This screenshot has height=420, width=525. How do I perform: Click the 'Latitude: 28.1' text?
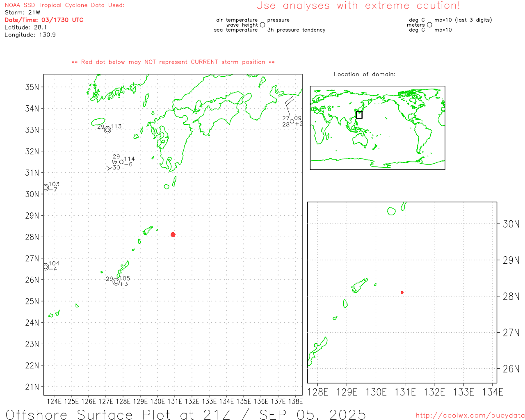(25, 27)
